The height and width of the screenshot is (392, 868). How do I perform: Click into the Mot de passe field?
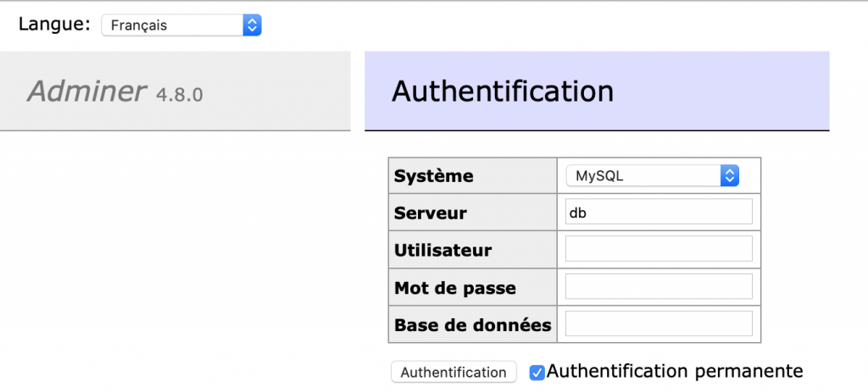tap(659, 287)
